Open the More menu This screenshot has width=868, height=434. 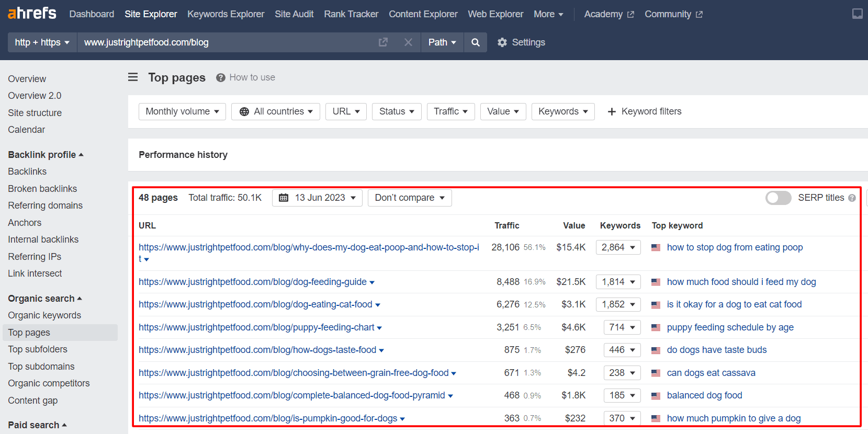pos(548,14)
